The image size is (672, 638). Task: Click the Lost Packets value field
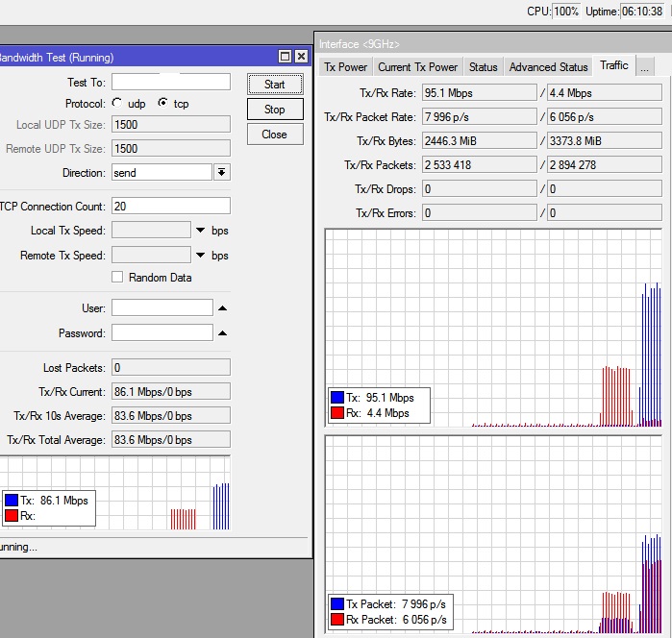171,367
